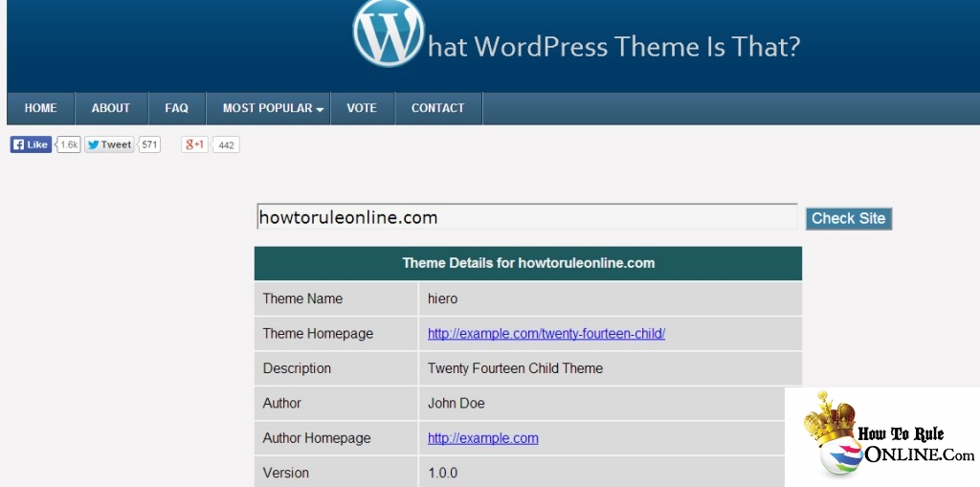
Task: Select the version value 1.0.0
Action: coord(442,474)
